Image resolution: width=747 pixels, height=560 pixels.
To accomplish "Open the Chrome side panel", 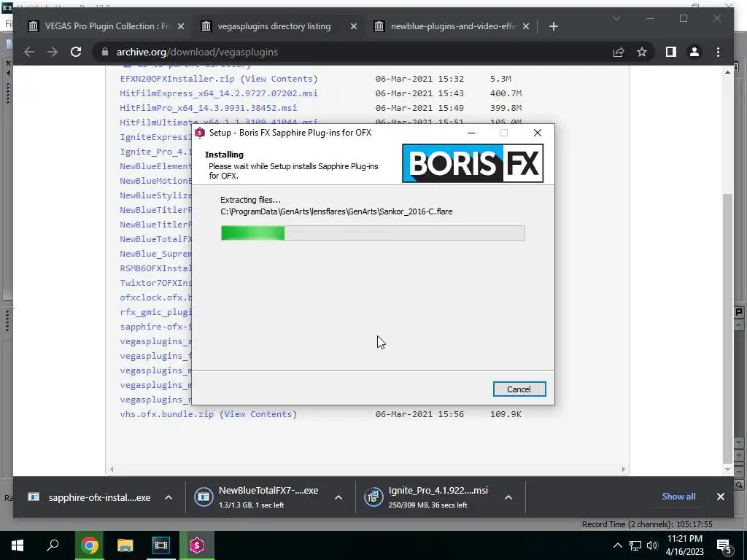I will click(x=671, y=52).
